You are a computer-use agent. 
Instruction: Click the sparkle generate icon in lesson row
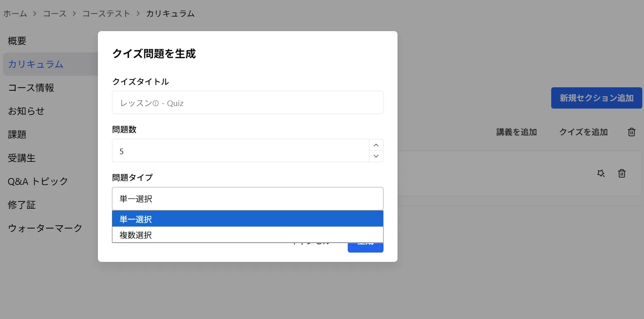coord(601,173)
